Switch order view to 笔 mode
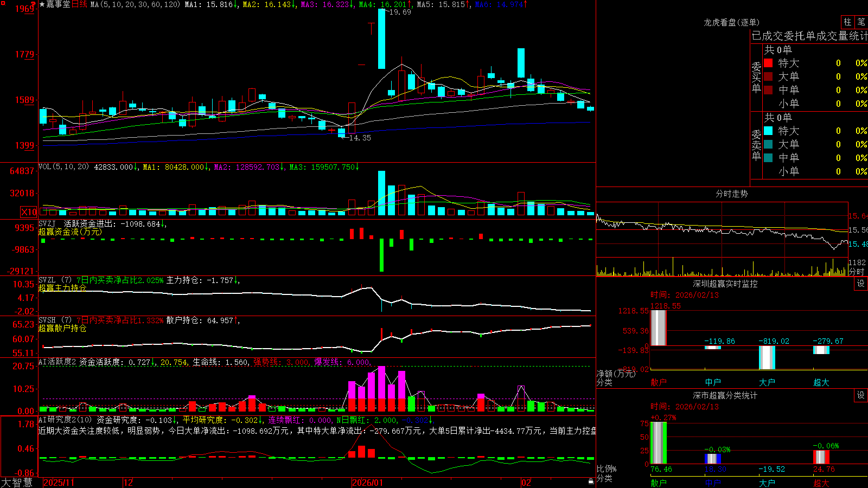Viewport: 868px width, 488px height. 861,22
